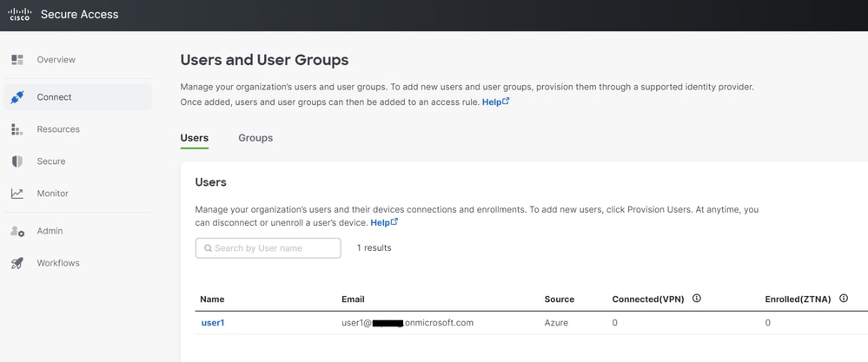Open the Admin menu item

pyautogui.click(x=77, y=231)
